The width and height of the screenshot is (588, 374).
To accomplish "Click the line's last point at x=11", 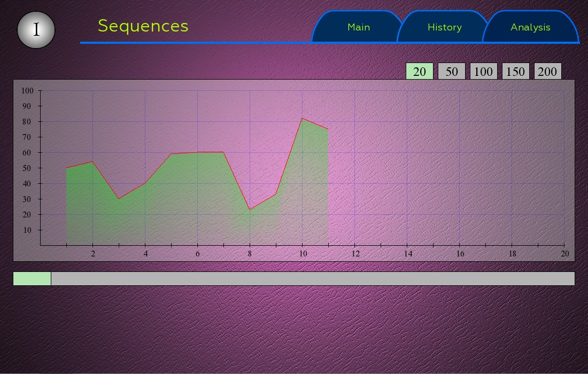I will [x=328, y=129].
